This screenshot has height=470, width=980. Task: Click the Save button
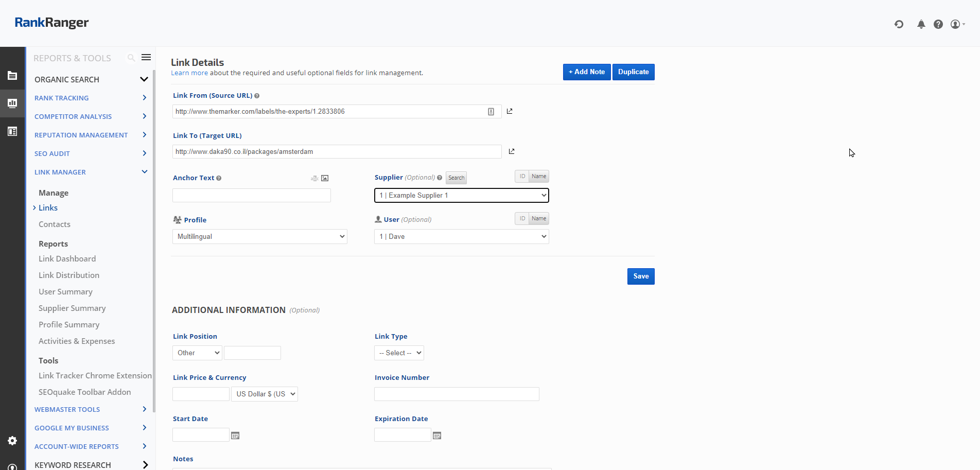point(641,276)
